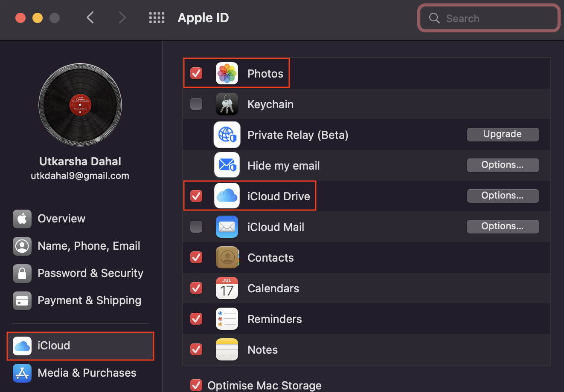Viewport: 564px width, 392px height.
Task: Click the Hide my email envelope icon
Action: [x=227, y=165]
